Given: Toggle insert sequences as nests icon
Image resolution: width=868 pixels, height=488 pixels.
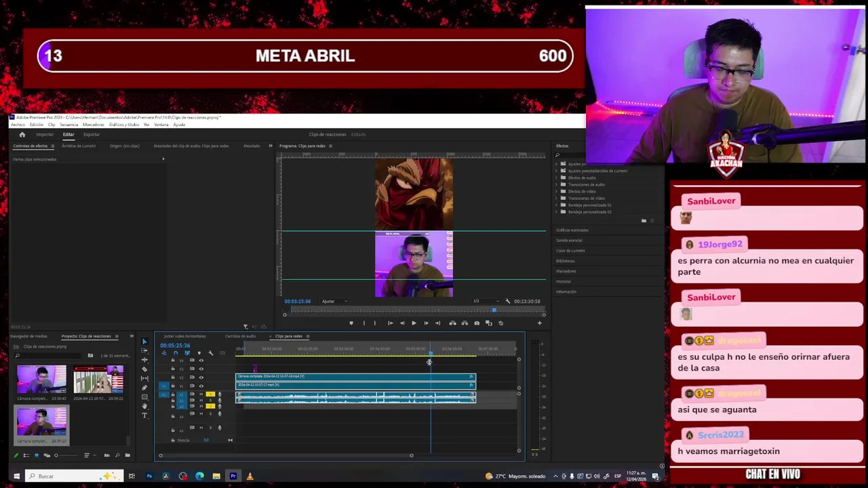Looking at the screenshot, I should tap(163, 353).
